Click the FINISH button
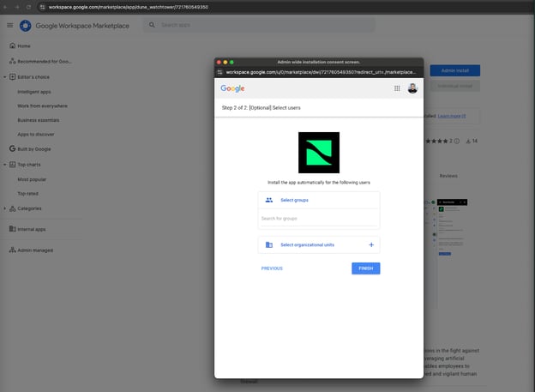The height and width of the screenshot is (392, 535). coord(366,268)
